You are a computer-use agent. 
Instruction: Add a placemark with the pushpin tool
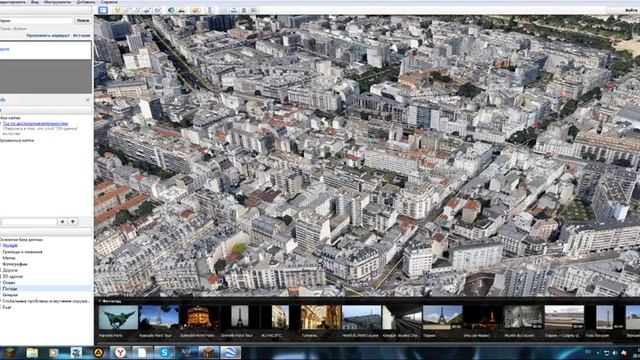[117, 10]
